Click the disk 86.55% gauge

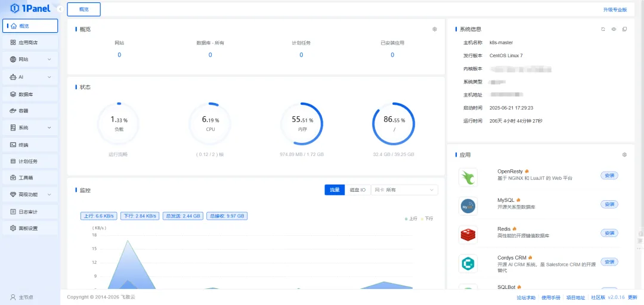(394, 124)
